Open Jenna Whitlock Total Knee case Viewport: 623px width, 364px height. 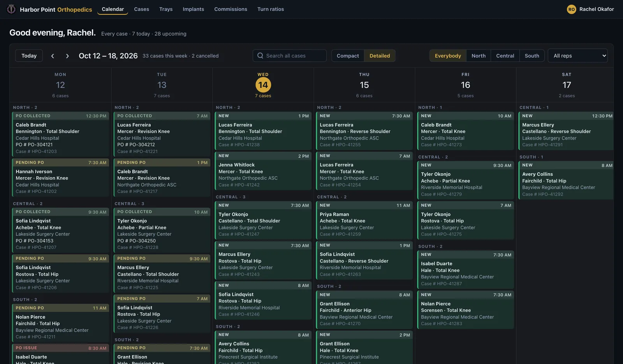[x=263, y=171]
